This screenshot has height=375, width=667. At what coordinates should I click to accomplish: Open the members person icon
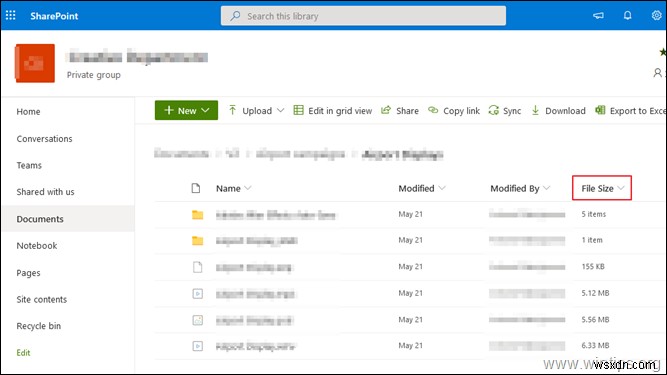pyautogui.click(x=658, y=73)
